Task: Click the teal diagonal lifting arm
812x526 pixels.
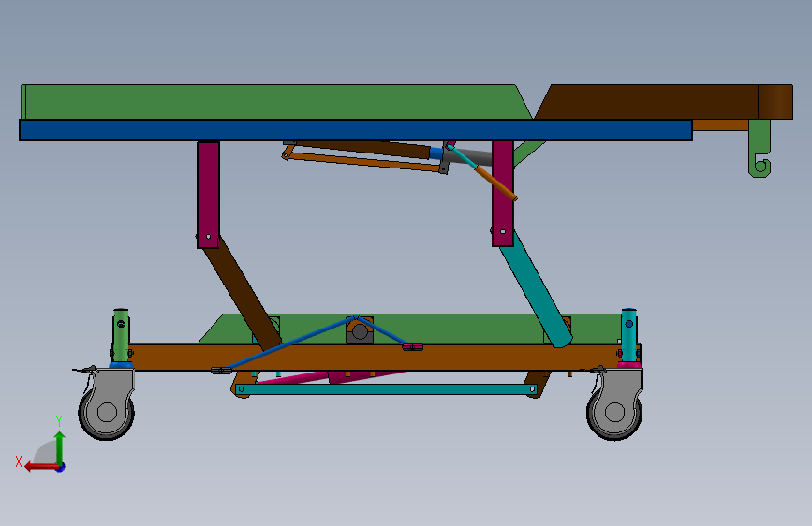Action: (536, 291)
